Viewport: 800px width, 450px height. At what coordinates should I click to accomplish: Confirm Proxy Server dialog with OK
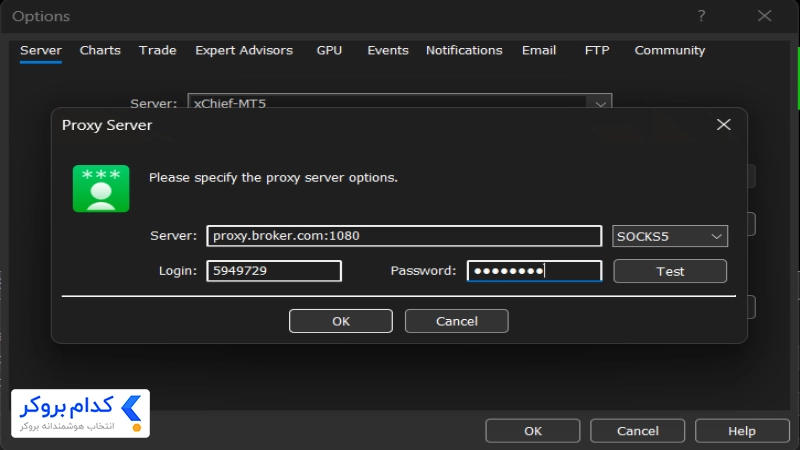click(341, 321)
